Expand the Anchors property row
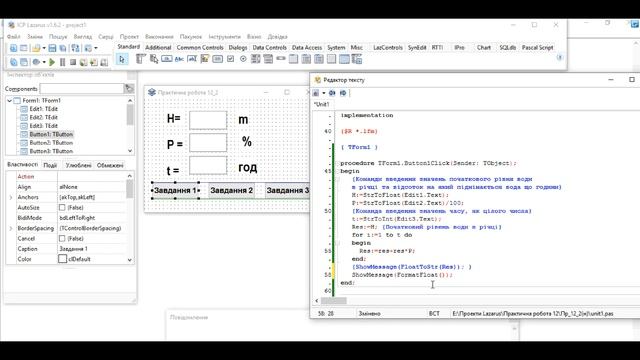The width and height of the screenshot is (640, 360). 11,197
